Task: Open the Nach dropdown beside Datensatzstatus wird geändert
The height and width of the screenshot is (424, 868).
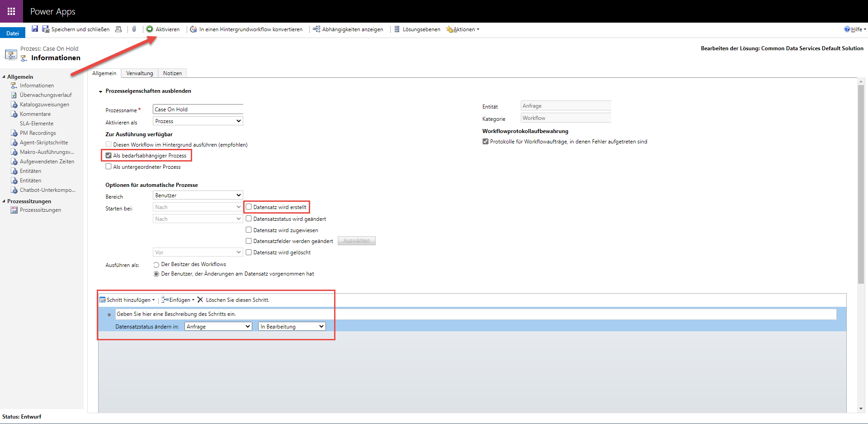Action: click(x=198, y=219)
